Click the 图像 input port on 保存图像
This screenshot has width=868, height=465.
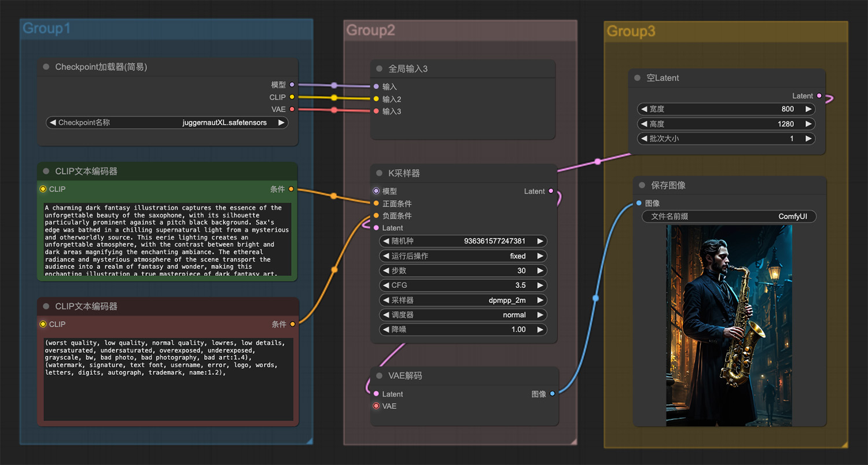(639, 203)
